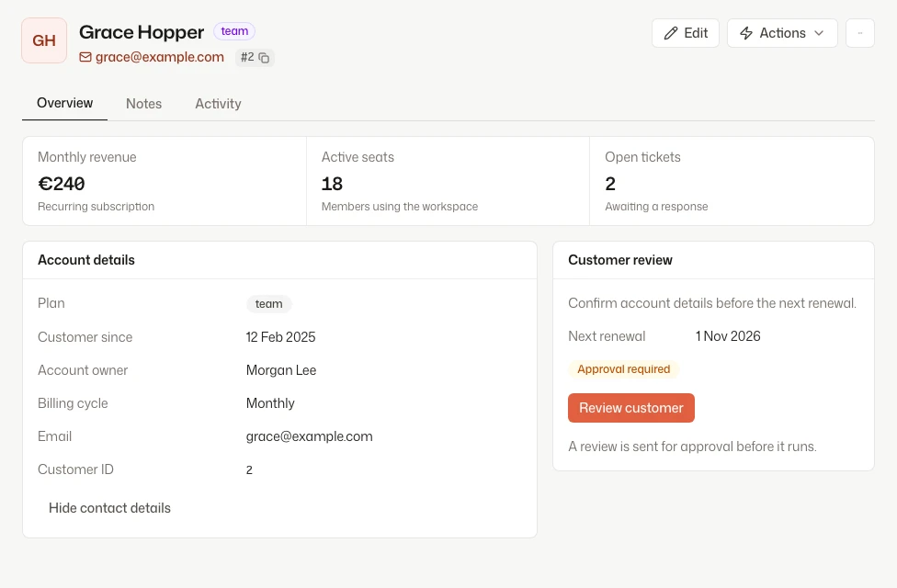Open the grace@example.com header email link
This screenshot has width=897, height=588.
(x=160, y=57)
